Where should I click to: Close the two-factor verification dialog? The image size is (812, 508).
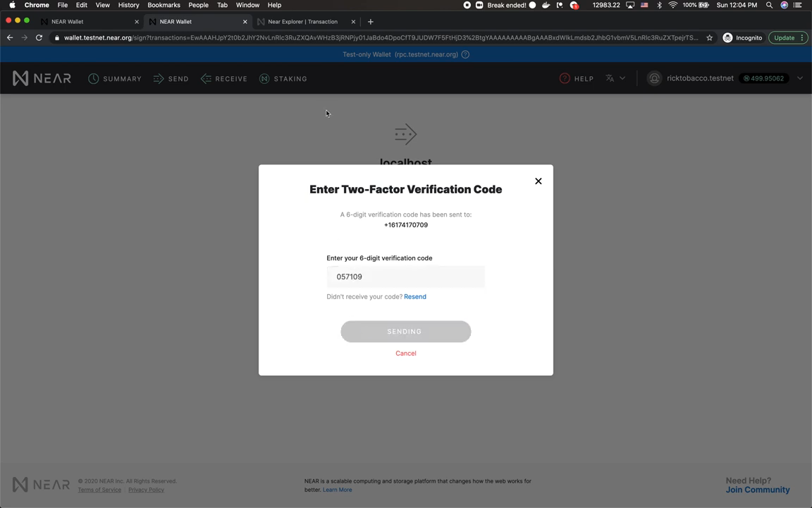(x=539, y=181)
